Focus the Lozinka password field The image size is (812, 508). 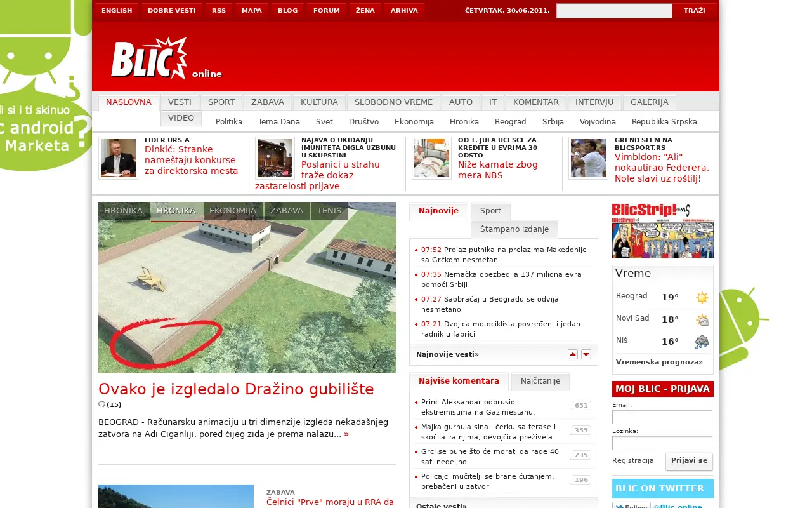tap(662, 443)
